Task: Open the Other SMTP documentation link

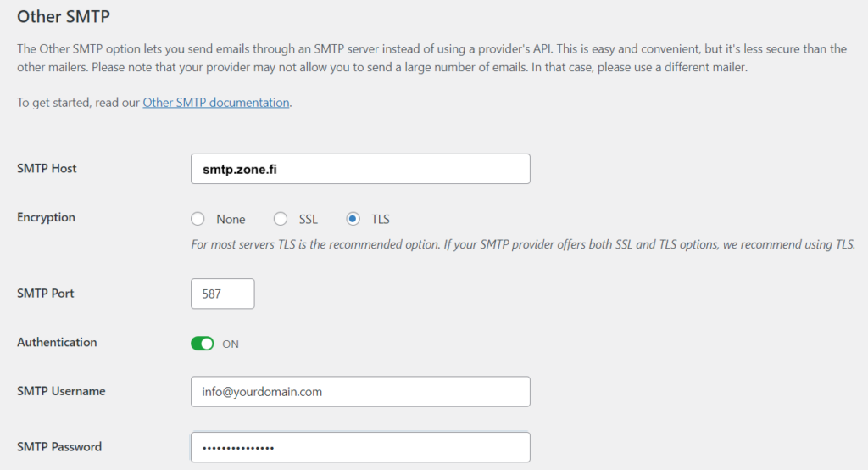Action: click(215, 103)
